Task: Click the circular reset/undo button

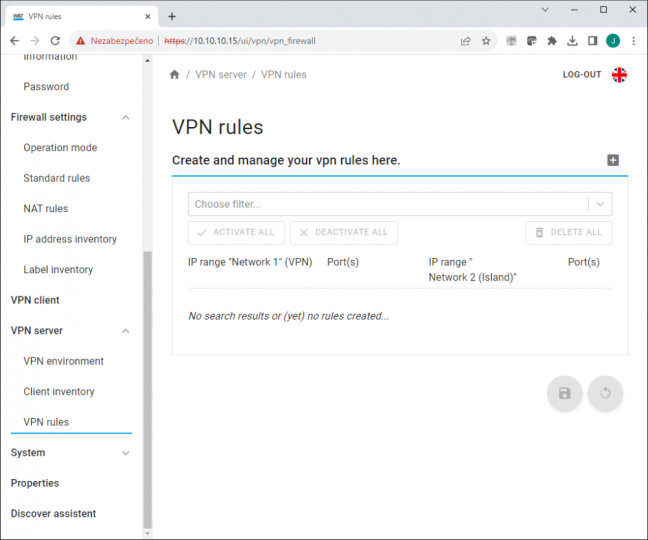Action: click(x=605, y=393)
